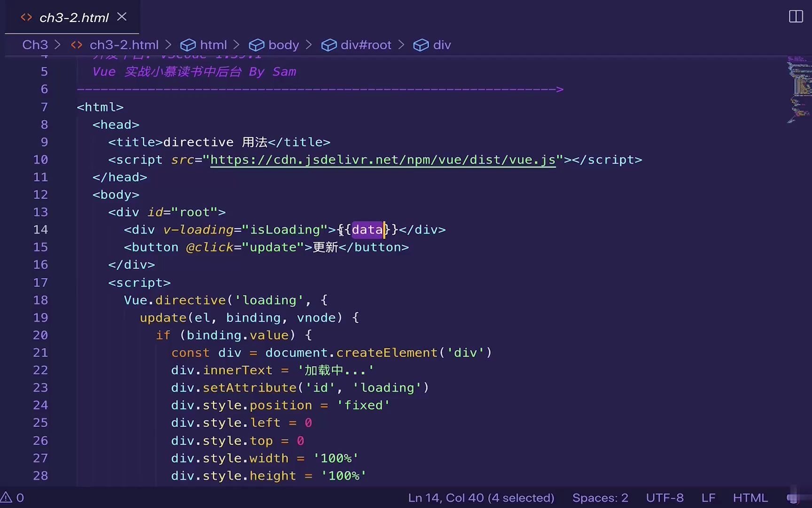The image size is (812, 508).
Task: Expand the chevron after Ch3 breadcrumb
Action: [x=58, y=45]
